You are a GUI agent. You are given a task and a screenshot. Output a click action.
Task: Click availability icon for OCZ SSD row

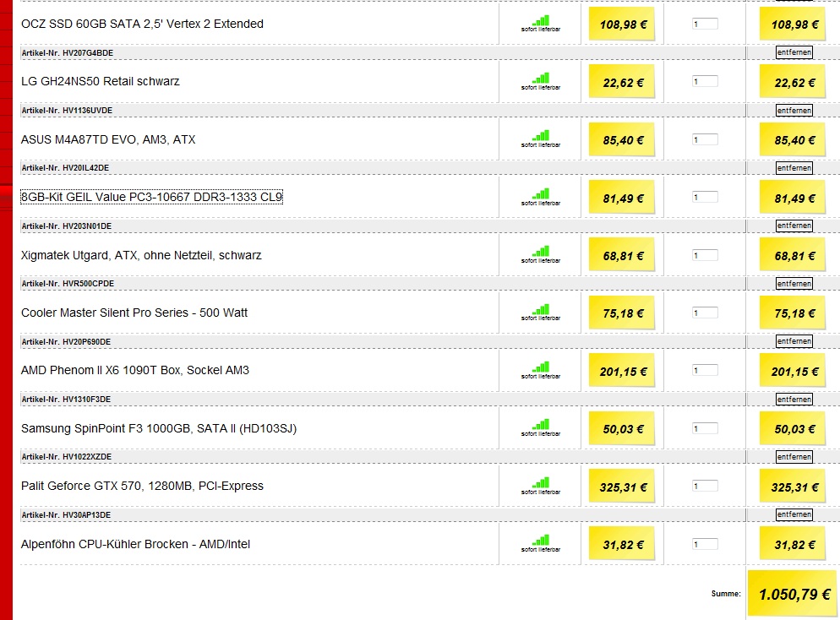pos(541,24)
